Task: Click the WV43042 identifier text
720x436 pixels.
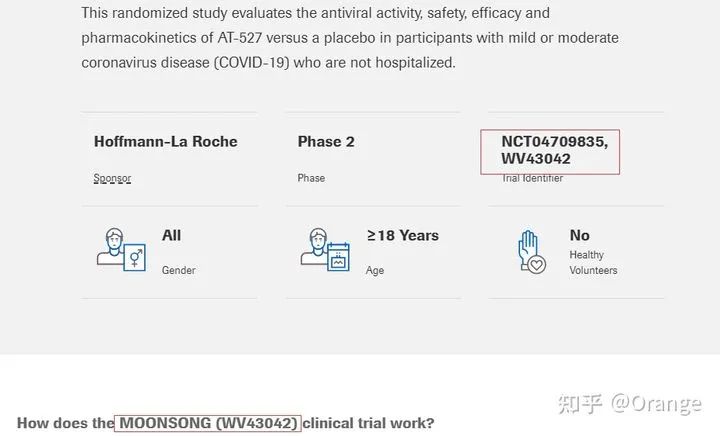Action: 536,159
